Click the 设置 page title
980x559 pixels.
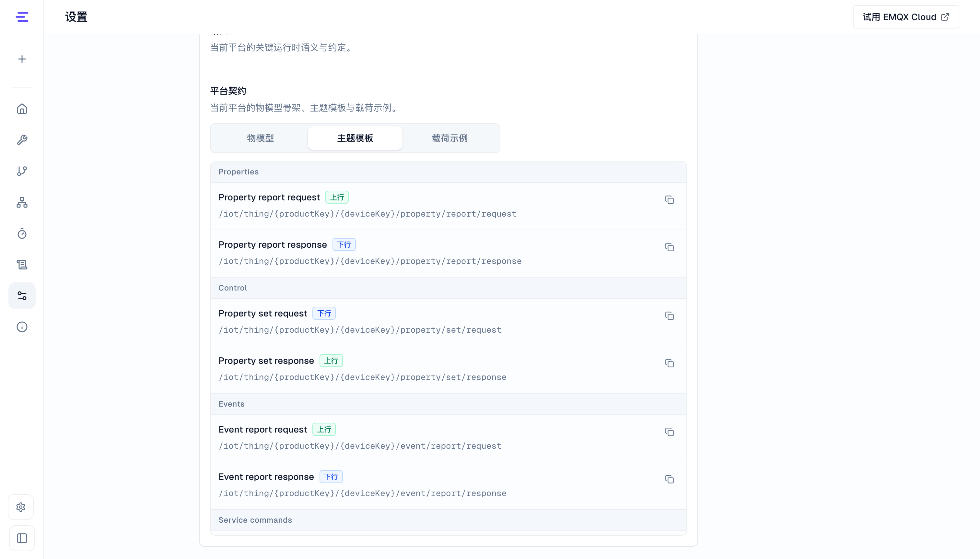pos(76,17)
